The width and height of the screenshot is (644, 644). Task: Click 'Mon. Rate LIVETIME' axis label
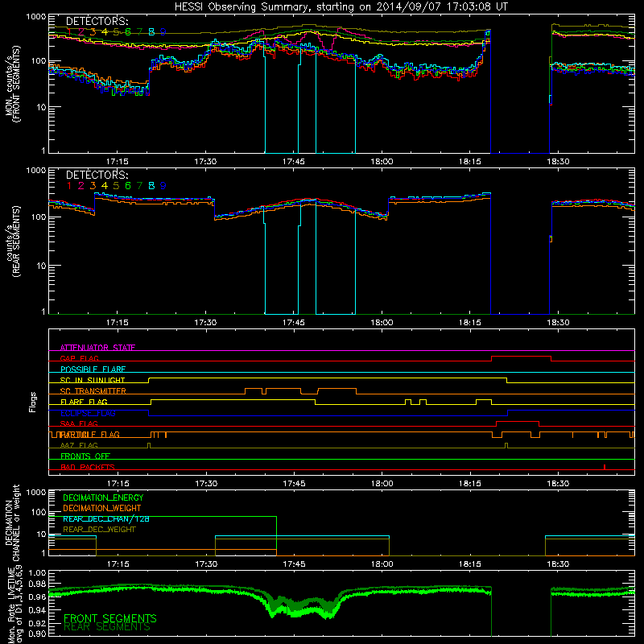pyautogui.click(x=12, y=605)
